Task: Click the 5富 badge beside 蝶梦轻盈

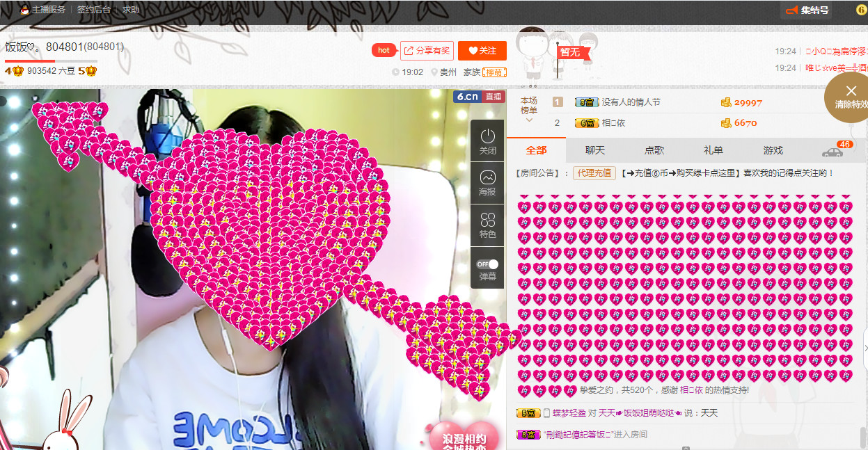Action: coord(528,413)
